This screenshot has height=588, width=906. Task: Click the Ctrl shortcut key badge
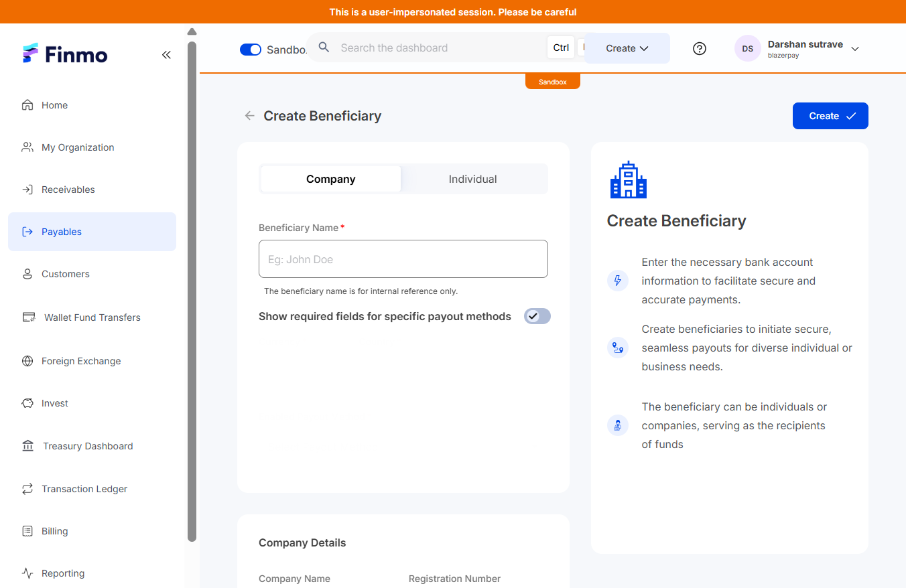[561, 48]
